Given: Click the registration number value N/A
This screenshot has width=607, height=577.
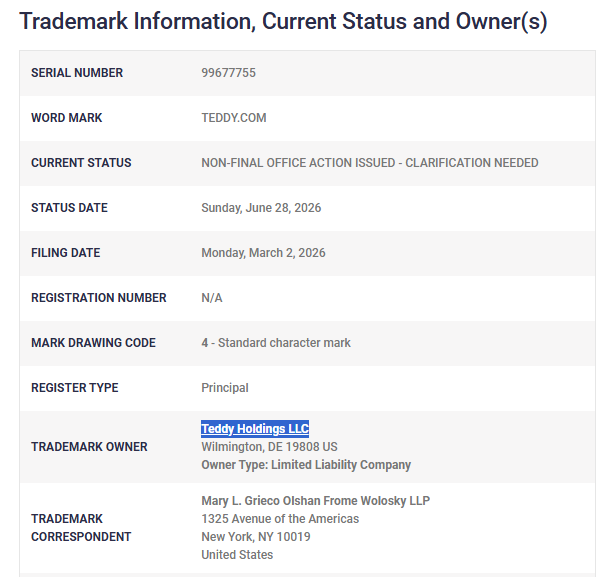Looking at the screenshot, I should coord(212,298).
